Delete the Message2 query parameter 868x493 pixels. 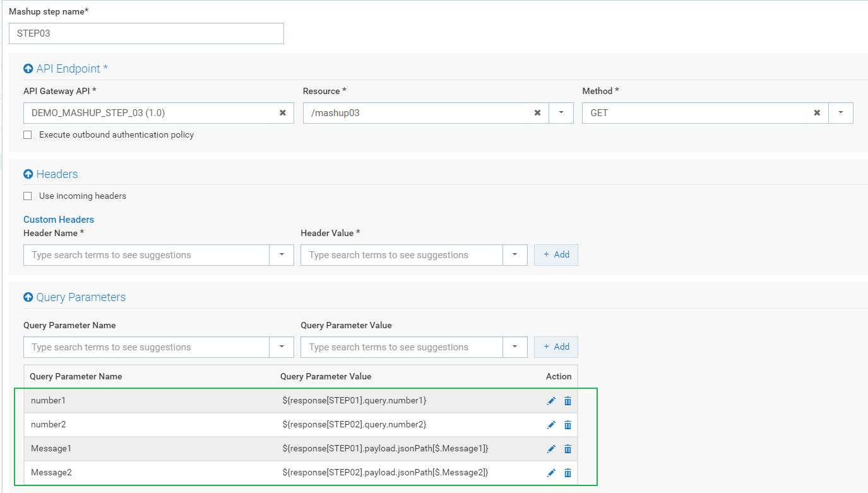click(568, 473)
